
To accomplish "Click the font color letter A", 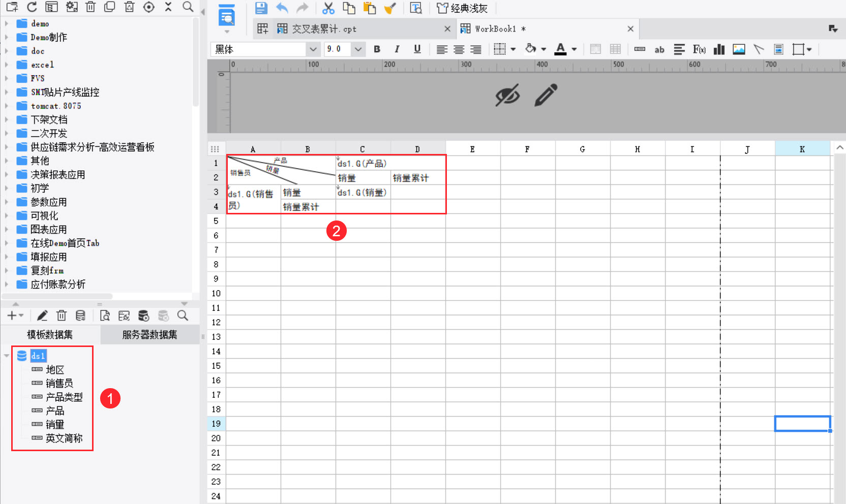I will click(x=561, y=49).
